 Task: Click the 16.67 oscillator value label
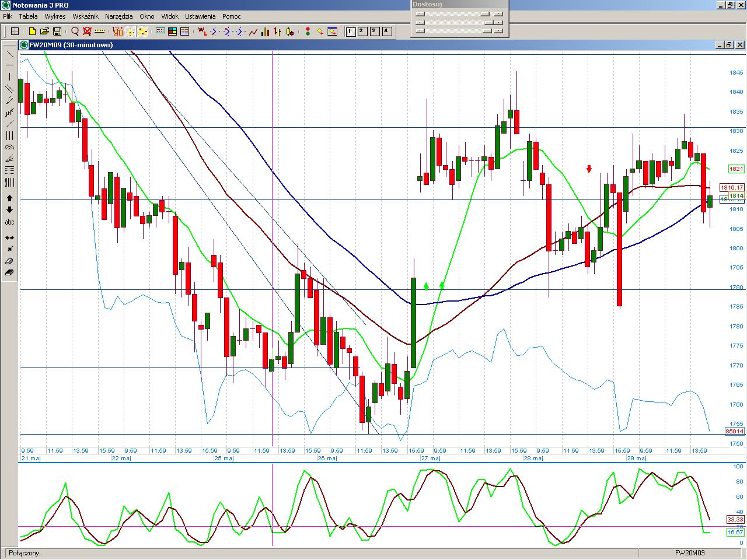pyautogui.click(x=735, y=532)
